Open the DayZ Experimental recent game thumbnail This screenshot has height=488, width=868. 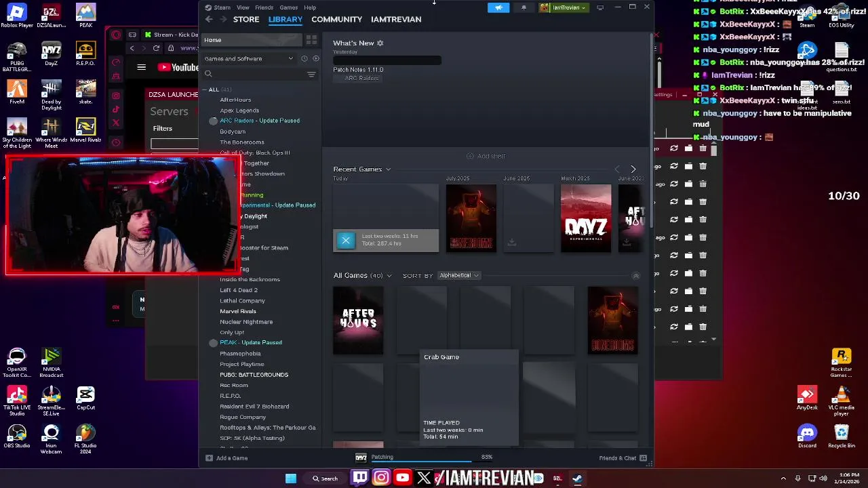(586, 218)
